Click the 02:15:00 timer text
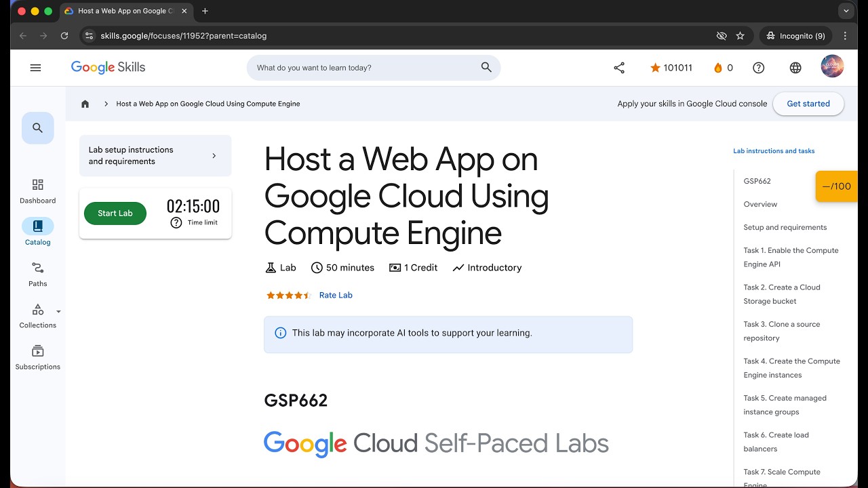 193,207
